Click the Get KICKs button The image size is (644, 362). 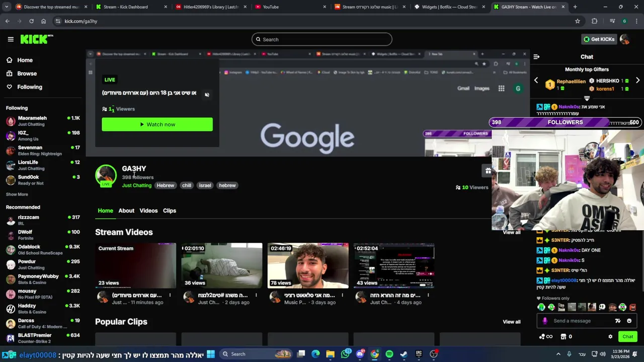coord(599,39)
